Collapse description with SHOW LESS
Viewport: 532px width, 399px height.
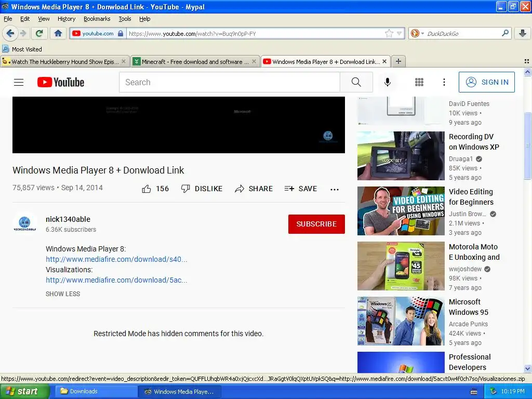pyautogui.click(x=63, y=294)
